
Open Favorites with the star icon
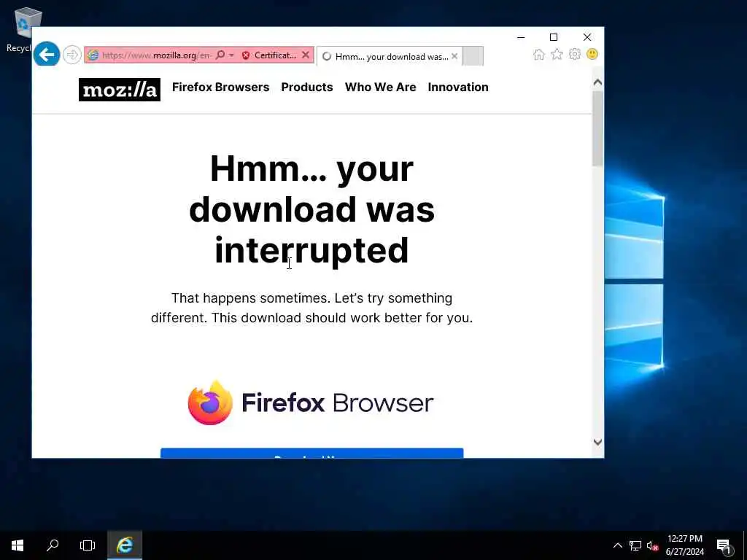coord(557,54)
